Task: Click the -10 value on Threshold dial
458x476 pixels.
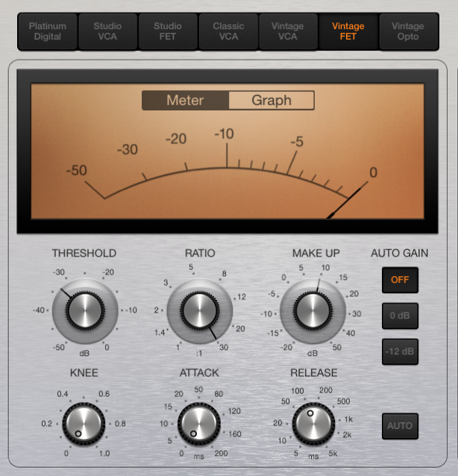Action: click(131, 310)
